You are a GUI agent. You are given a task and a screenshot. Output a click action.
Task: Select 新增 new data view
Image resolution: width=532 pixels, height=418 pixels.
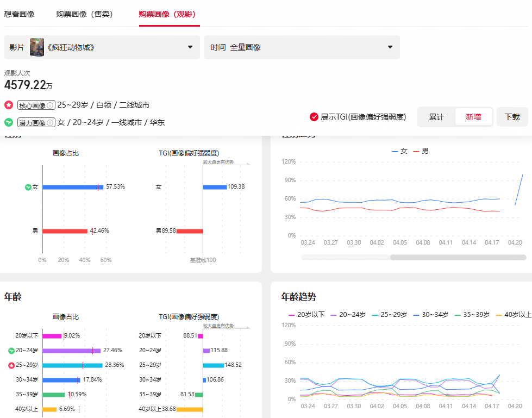473,117
